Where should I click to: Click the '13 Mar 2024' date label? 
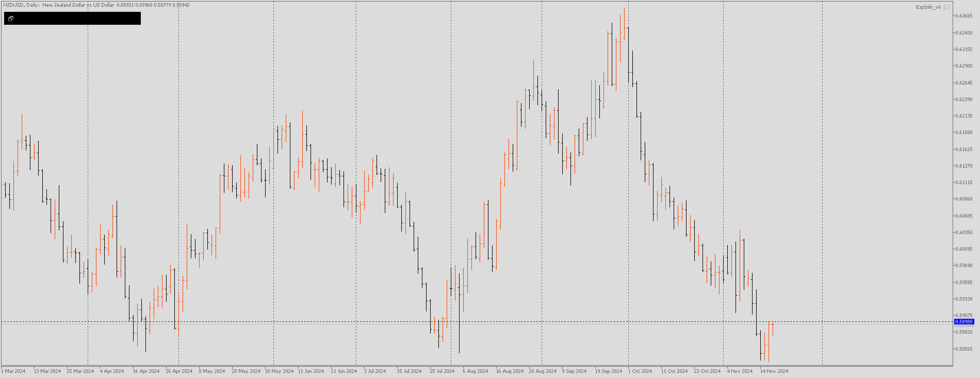click(x=47, y=371)
